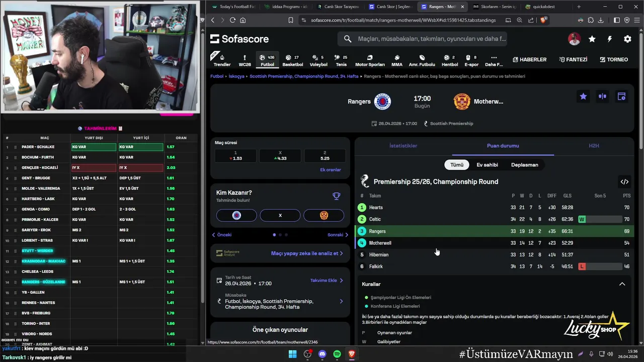Open the Sofascore settings gear

pyautogui.click(x=627, y=39)
